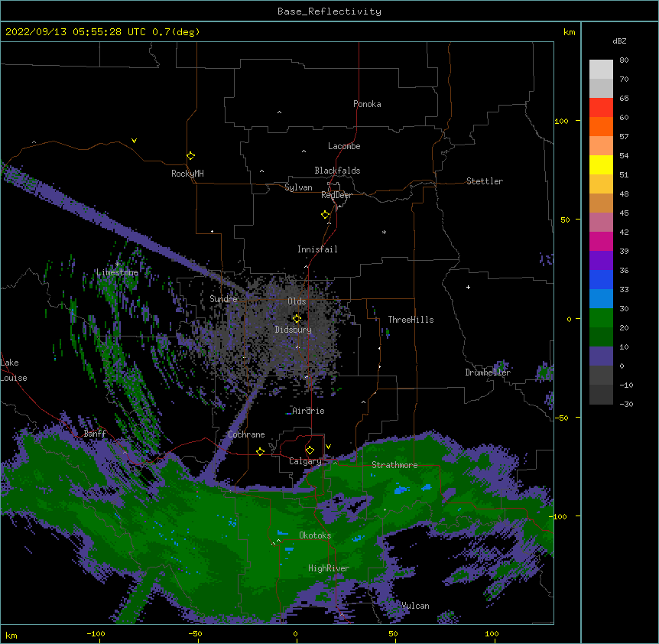
Task: Click the yellow marker south of RedDeer
Action: (325, 214)
